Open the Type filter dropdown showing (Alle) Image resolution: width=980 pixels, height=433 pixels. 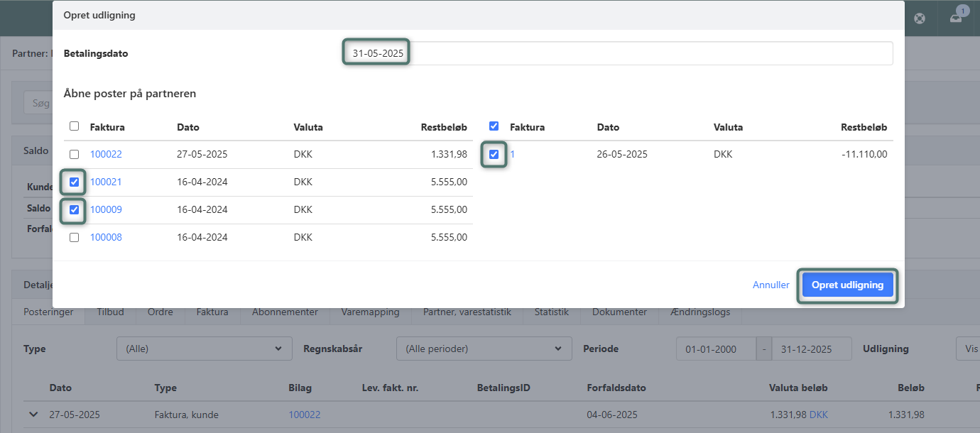coord(204,349)
